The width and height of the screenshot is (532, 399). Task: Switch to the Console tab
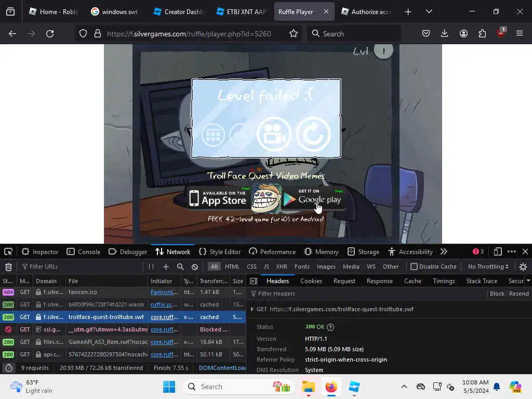click(x=84, y=252)
